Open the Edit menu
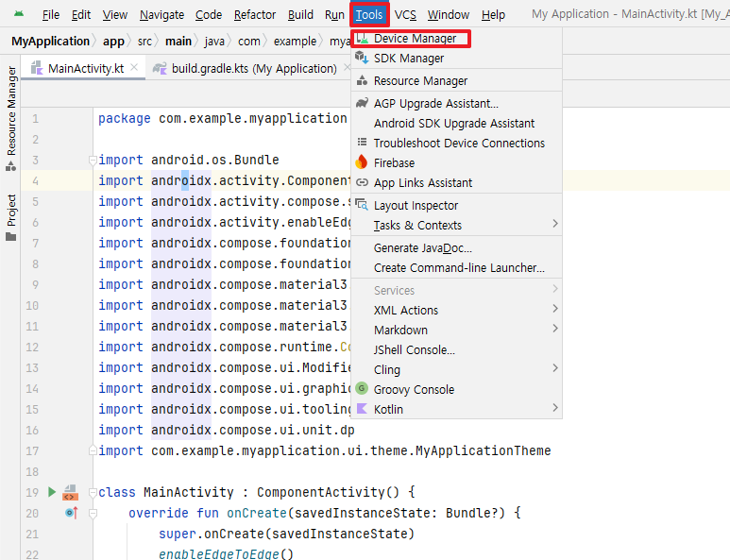The image size is (730, 560). [81, 15]
